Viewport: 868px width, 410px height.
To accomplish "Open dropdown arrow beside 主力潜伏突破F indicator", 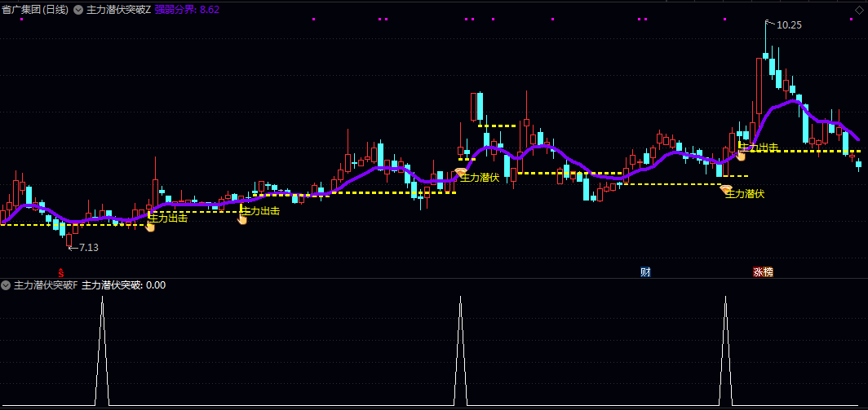I will (6, 285).
